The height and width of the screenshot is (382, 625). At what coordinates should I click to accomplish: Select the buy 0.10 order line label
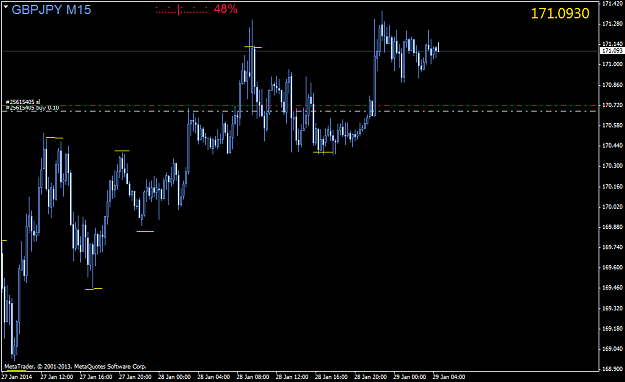[32, 108]
